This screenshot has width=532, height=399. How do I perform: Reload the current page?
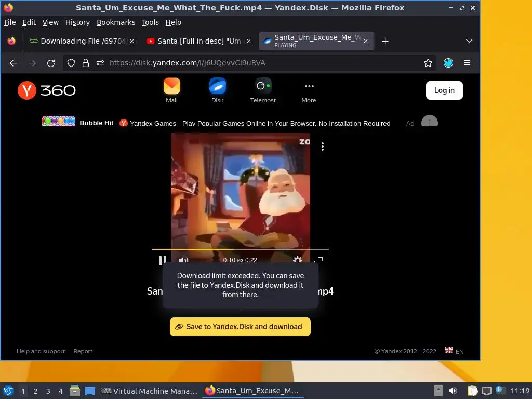tap(51, 63)
